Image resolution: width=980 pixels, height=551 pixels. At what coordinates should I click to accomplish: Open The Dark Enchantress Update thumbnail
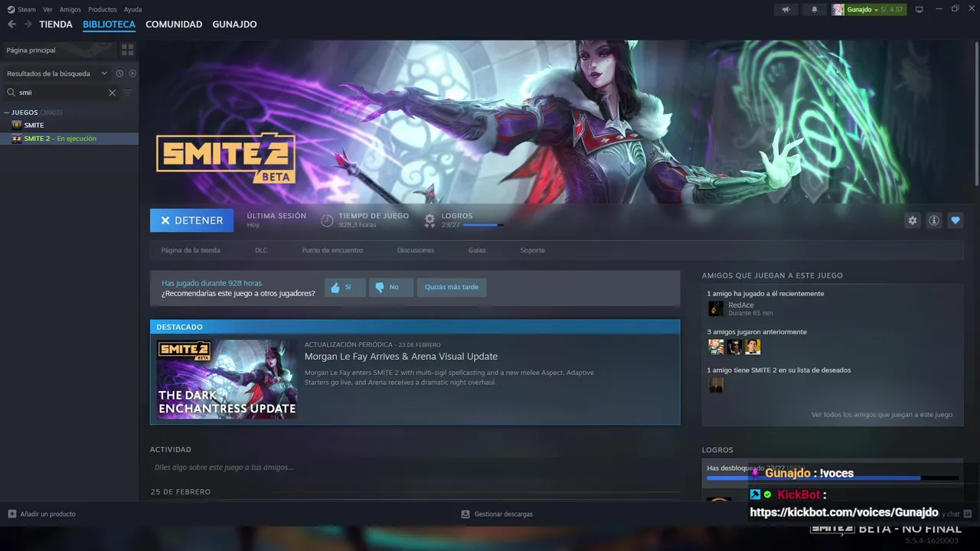tap(227, 380)
